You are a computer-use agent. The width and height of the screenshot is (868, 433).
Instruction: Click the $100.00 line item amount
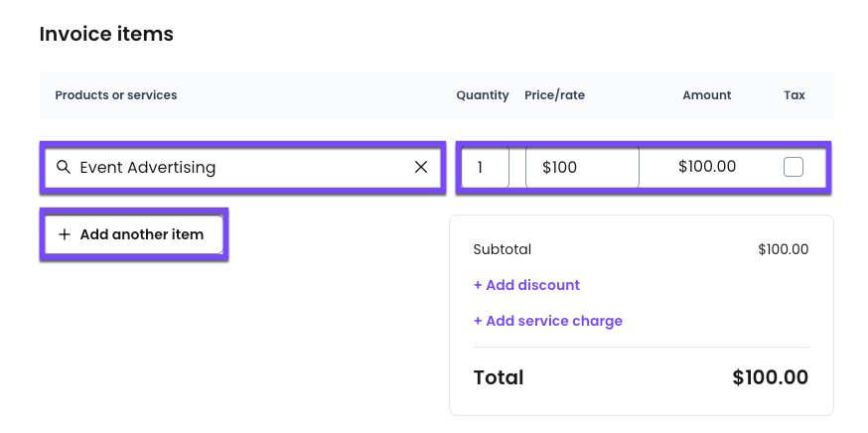[x=707, y=167]
